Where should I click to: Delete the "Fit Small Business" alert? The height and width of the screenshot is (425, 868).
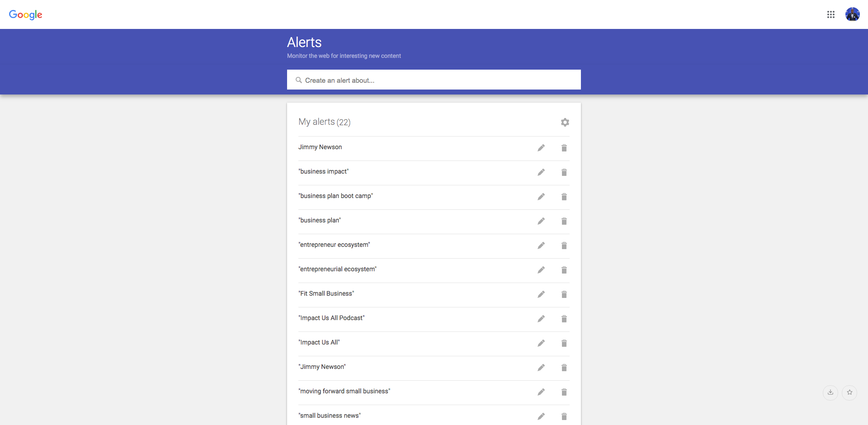coord(564,294)
